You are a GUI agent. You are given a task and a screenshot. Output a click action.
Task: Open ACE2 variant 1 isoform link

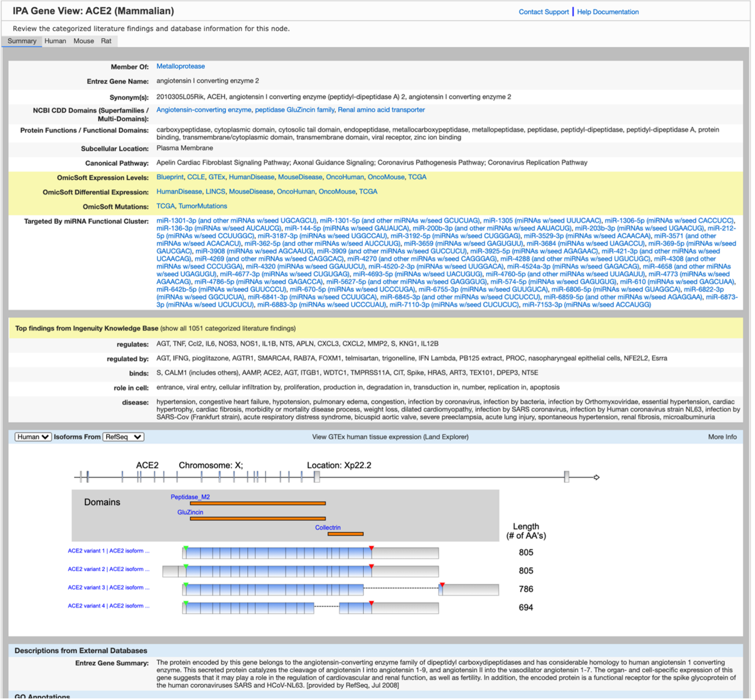(x=108, y=551)
